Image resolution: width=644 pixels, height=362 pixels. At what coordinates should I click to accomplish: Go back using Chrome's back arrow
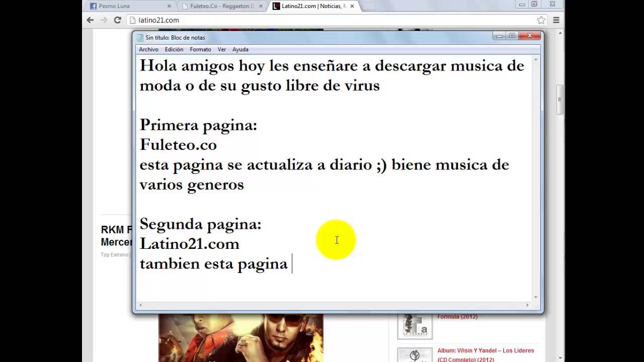90,20
